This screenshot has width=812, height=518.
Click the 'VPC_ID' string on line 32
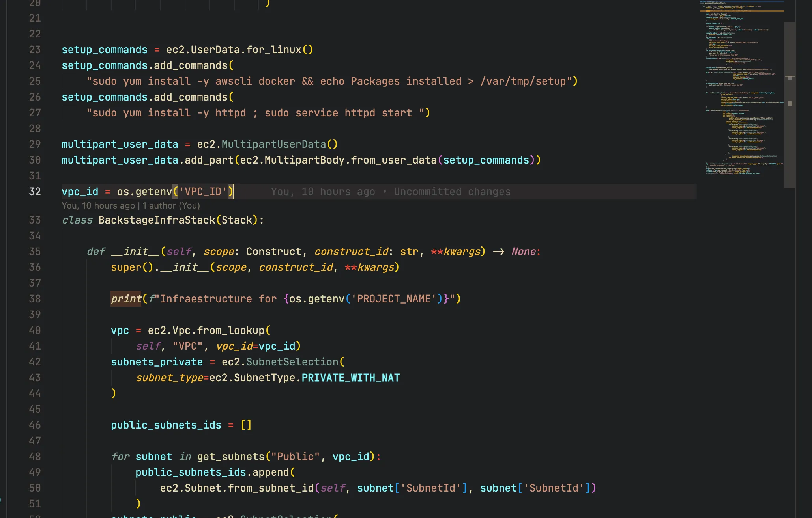pos(203,192)
